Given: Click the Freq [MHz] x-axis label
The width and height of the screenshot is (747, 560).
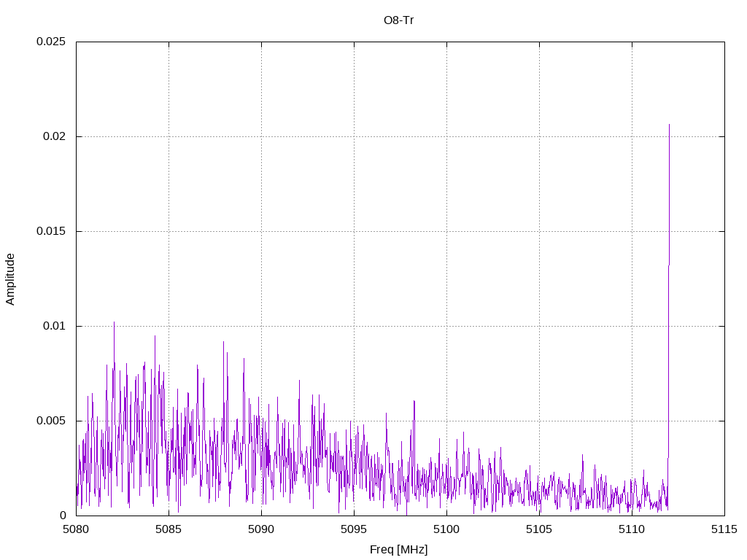Looking at the screenshot, I should [x=398, y=550].
